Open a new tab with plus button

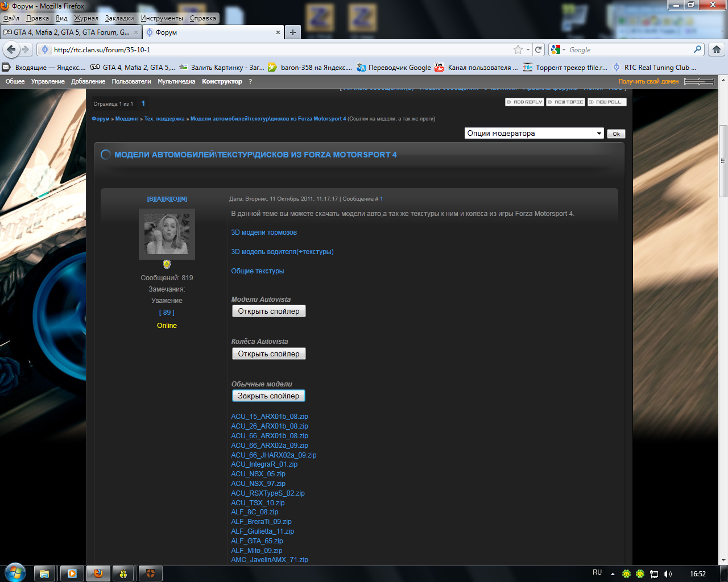point(293,32)
